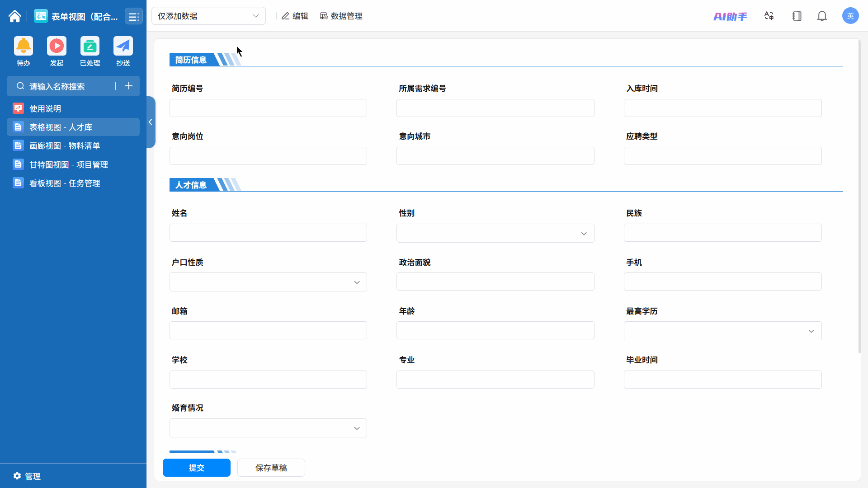Click the 姓名 input field
Screen dimensions: 868x488
pyautogui.click(x=268, y=233)
